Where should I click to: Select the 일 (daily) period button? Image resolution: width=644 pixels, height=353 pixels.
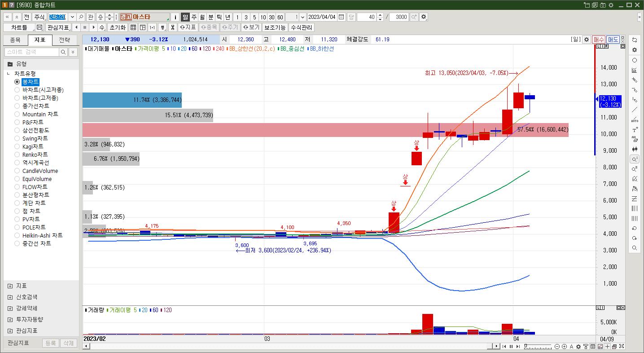tap(185, 17)
